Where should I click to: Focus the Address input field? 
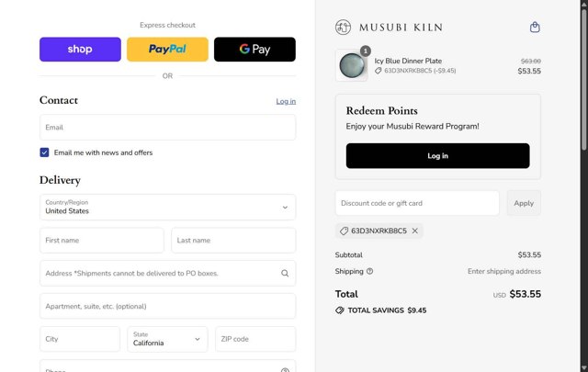tap(167, 273)
